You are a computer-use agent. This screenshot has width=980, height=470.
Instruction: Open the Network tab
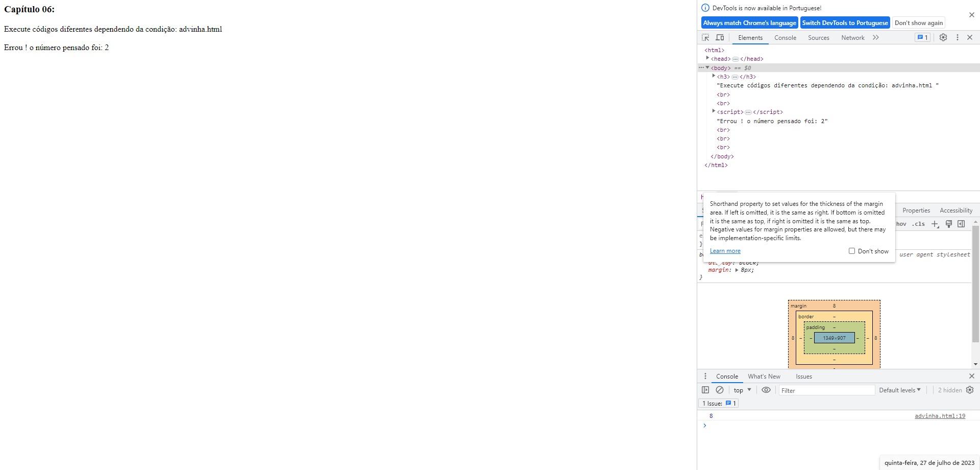tap(853, 38)
